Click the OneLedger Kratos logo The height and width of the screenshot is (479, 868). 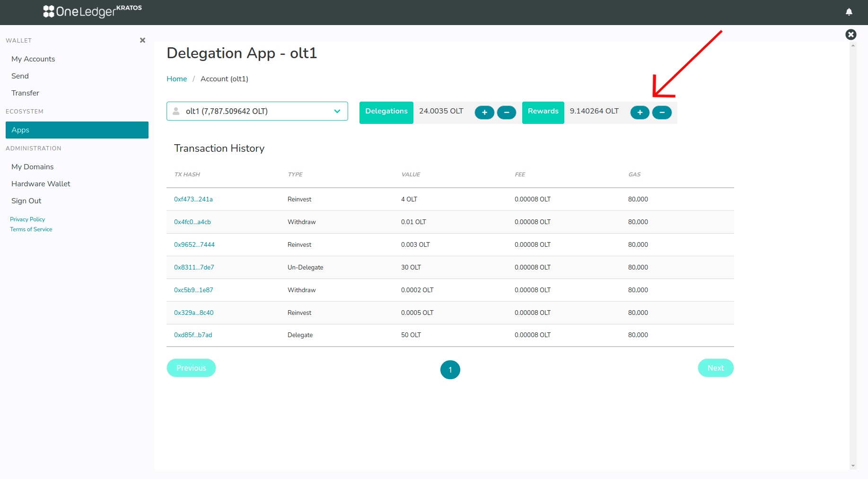[92, 11]
